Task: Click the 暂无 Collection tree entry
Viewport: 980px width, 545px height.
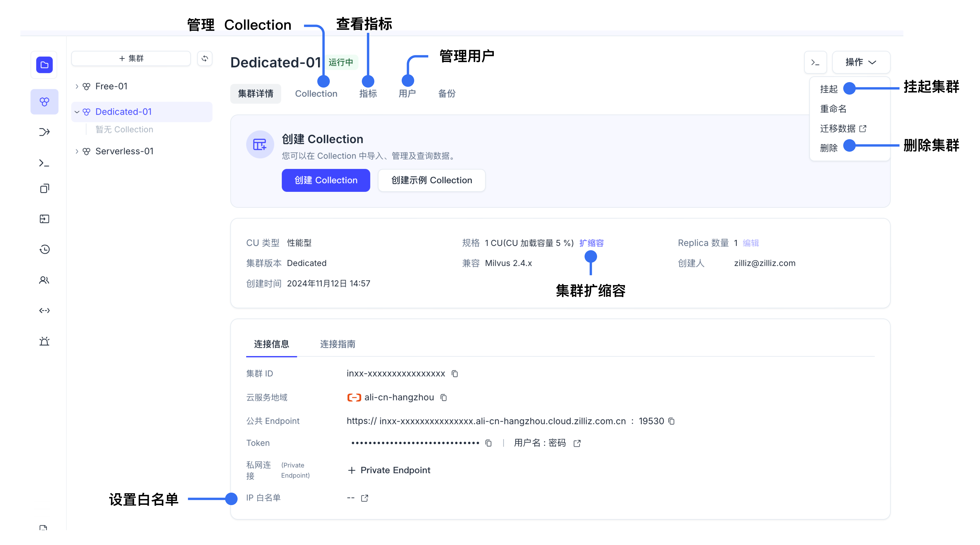Action: point(124,130)
